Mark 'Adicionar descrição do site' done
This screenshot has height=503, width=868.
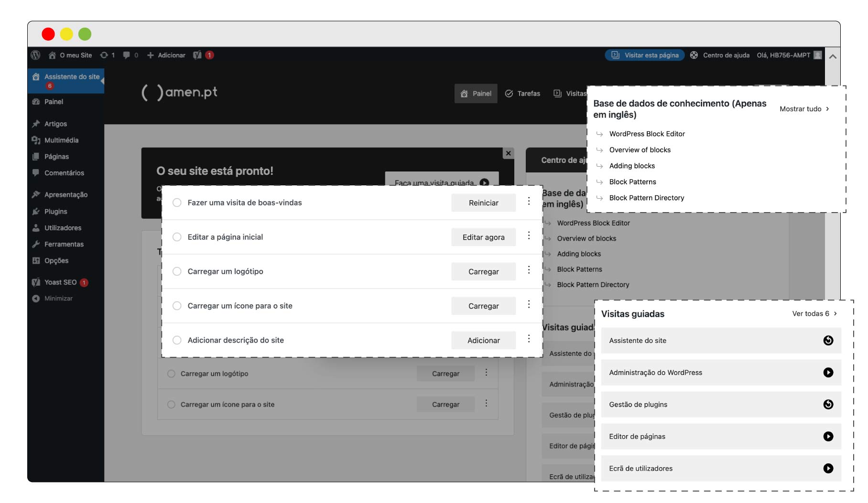tap(177, 340)
